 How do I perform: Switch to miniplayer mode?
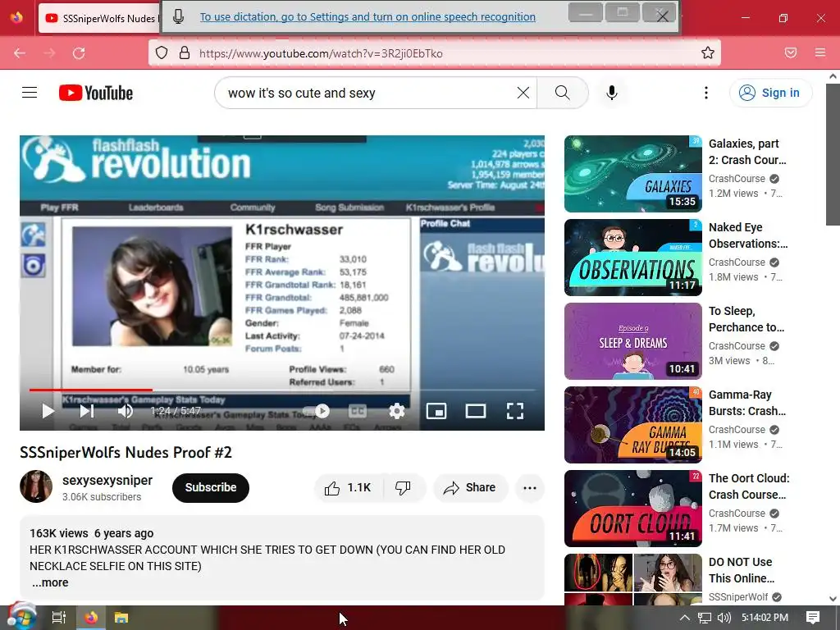[436, 411]
